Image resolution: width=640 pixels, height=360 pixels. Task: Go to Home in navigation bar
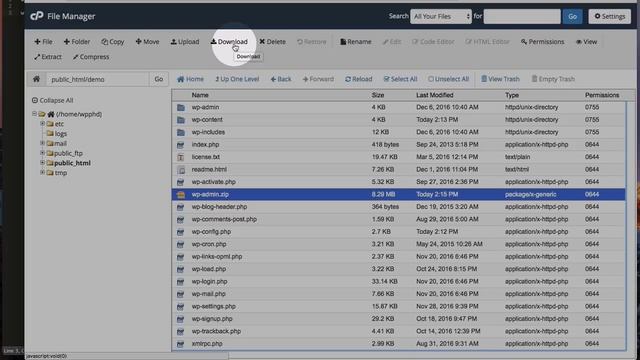[x=190, y=79]
